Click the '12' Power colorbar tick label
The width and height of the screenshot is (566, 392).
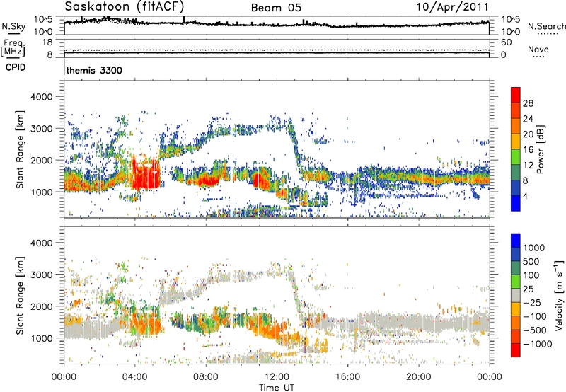528,166
